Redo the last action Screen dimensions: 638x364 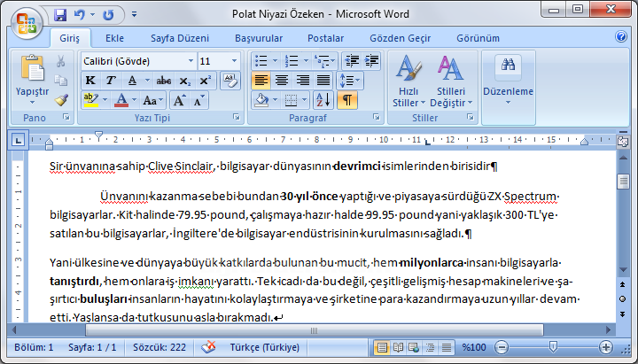pos(108,15)
